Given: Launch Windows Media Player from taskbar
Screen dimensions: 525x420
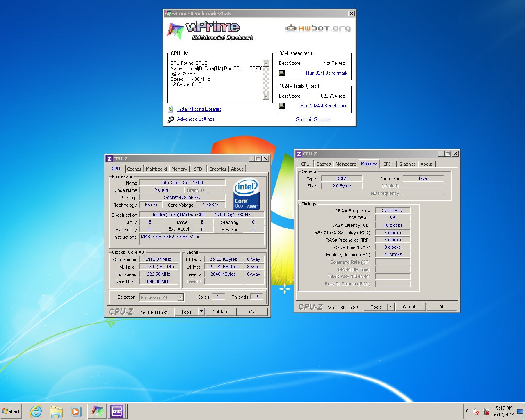Looking at the screenshot, I should click(76, 411).
